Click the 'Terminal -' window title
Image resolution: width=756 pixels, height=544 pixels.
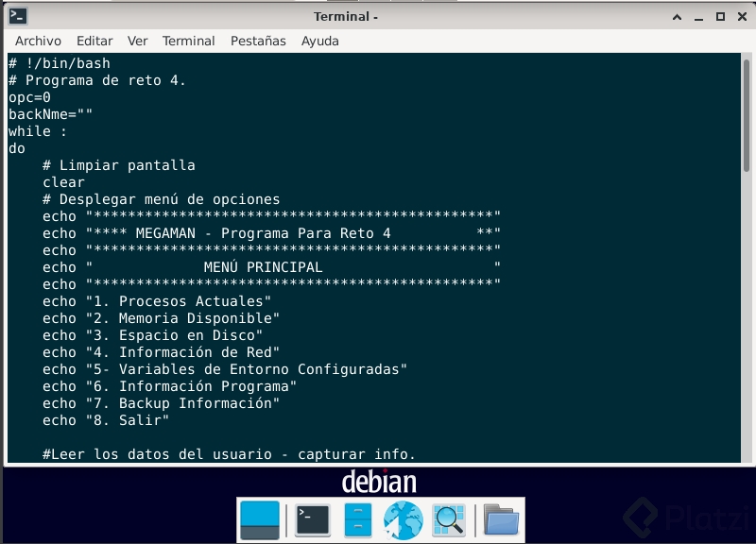(x=346, y=17)
